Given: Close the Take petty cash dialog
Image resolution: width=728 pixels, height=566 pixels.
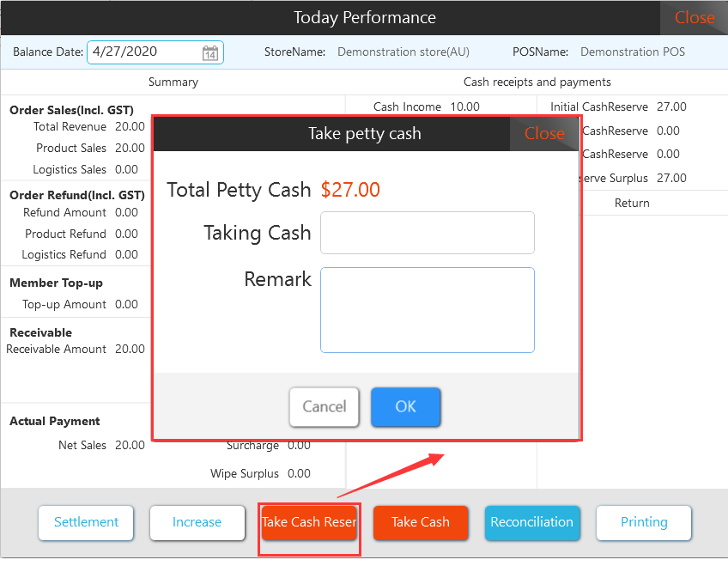Looking at the screenshot, I should point(544,134).
